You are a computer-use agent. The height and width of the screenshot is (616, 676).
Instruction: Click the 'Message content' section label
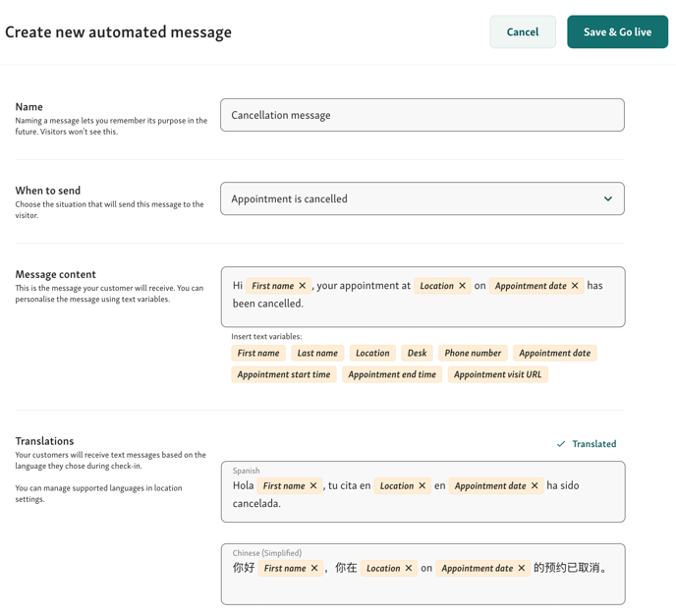pyautogui.click(x=56, y=274)
